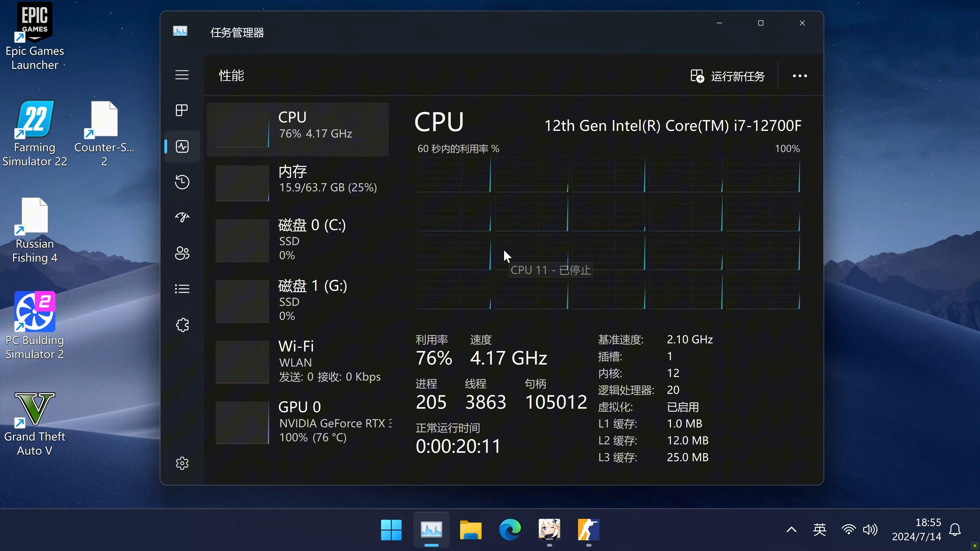Image resolution: width=980 pixels, height=551 pixels.
Task: Open the Processes page icon in sidebar
Action: (182, 110)
